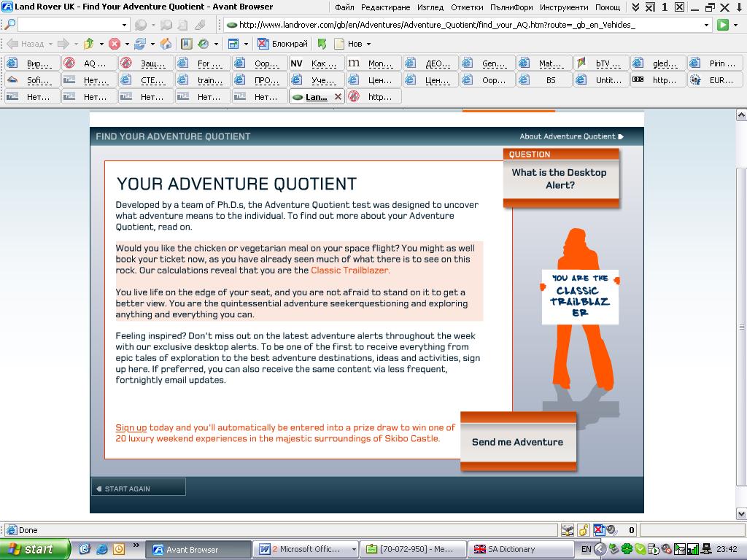The width and height of the screenshot is (747, 560).
Task: Click the page scrollbar down arrow
Action: pos(741,513)
